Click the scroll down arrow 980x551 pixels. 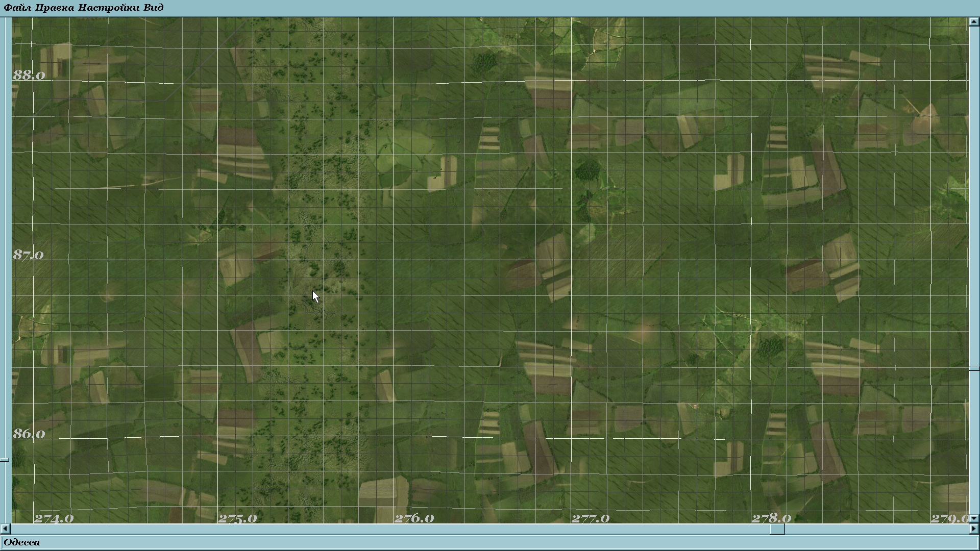tap(974, 518)
